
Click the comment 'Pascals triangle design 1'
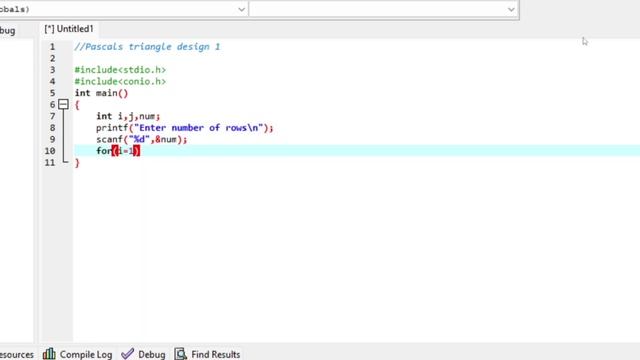pos(147,47)
